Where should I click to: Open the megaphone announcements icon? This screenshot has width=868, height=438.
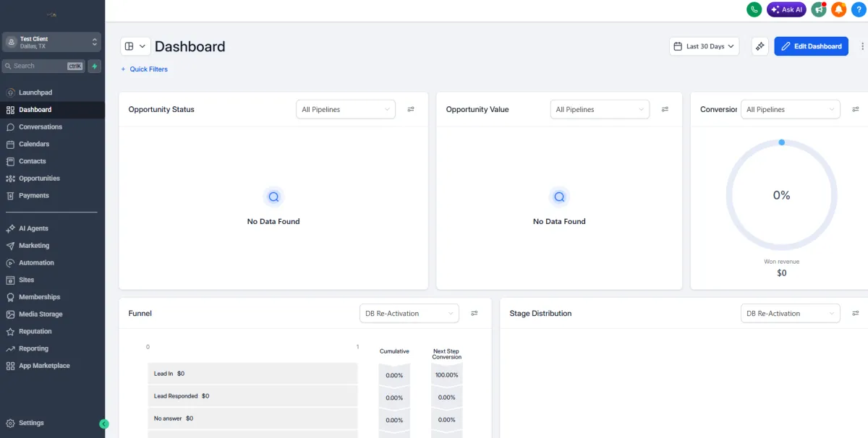[819, 9]
